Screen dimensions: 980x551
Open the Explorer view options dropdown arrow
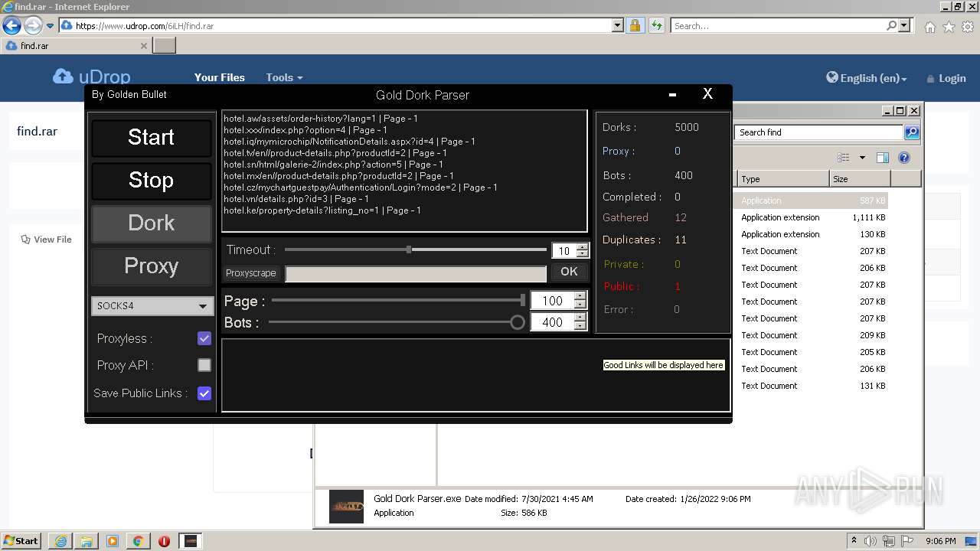click(862, 158)
